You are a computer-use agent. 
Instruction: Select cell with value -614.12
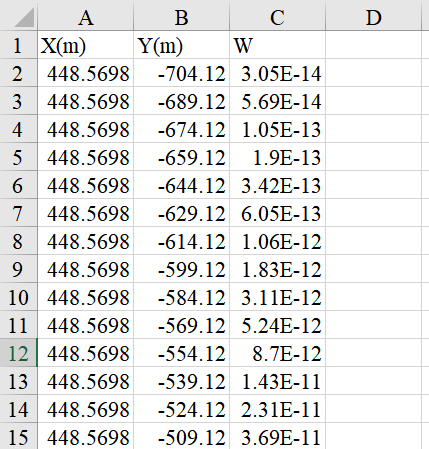point(182,241)
